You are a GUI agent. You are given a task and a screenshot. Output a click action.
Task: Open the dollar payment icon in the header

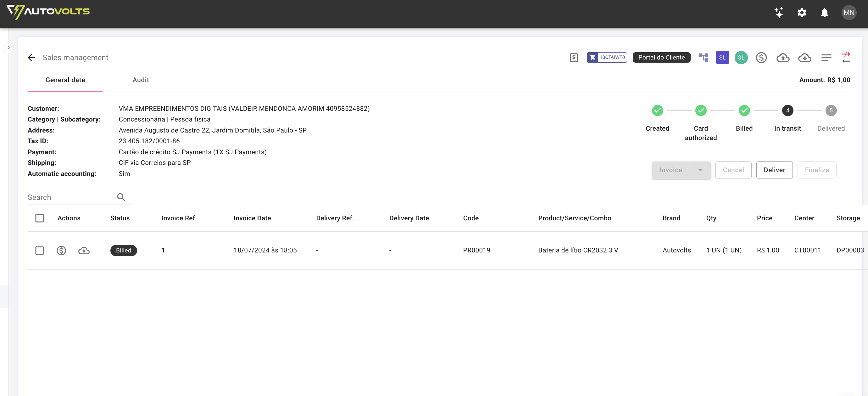click(x=761, y=58)
